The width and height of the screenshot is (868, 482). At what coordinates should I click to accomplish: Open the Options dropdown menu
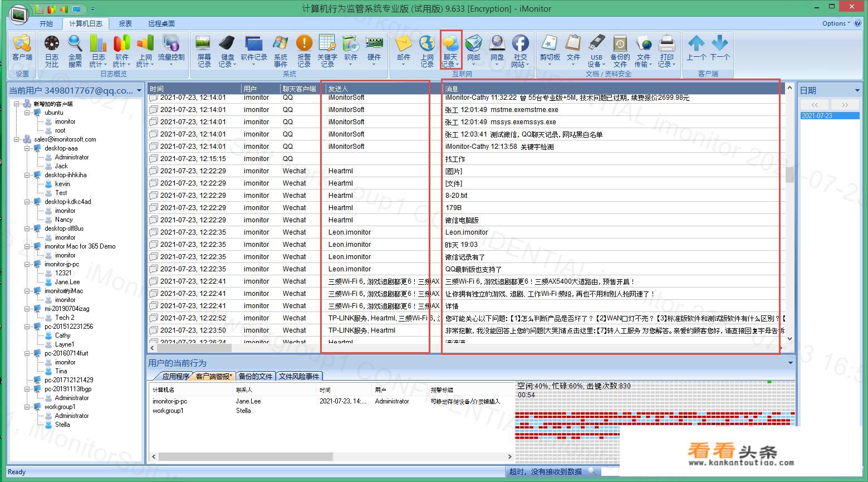click(x=836, y=23)
